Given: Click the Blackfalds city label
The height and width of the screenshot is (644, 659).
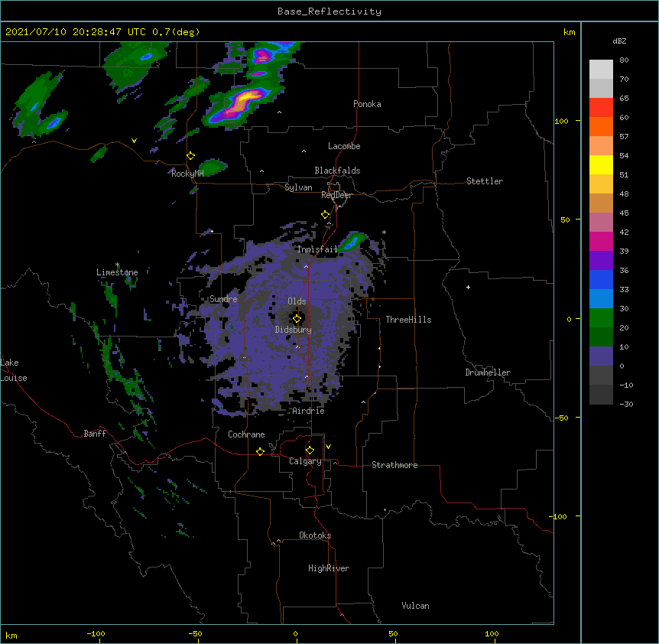Looking at the screenshot, I should [337, 171].
